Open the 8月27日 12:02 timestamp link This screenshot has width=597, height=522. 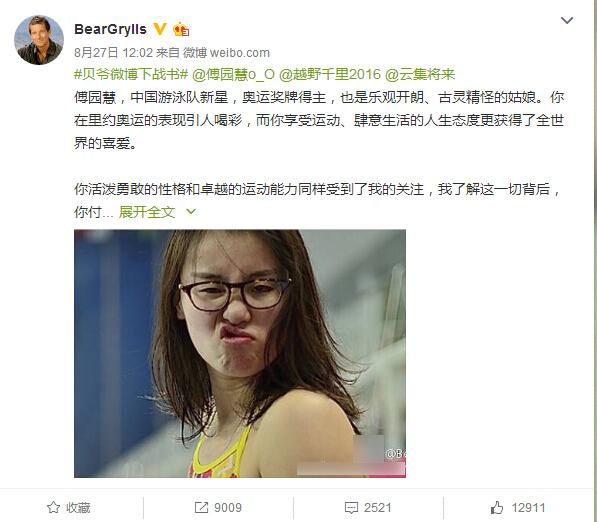tap(113, 53)
